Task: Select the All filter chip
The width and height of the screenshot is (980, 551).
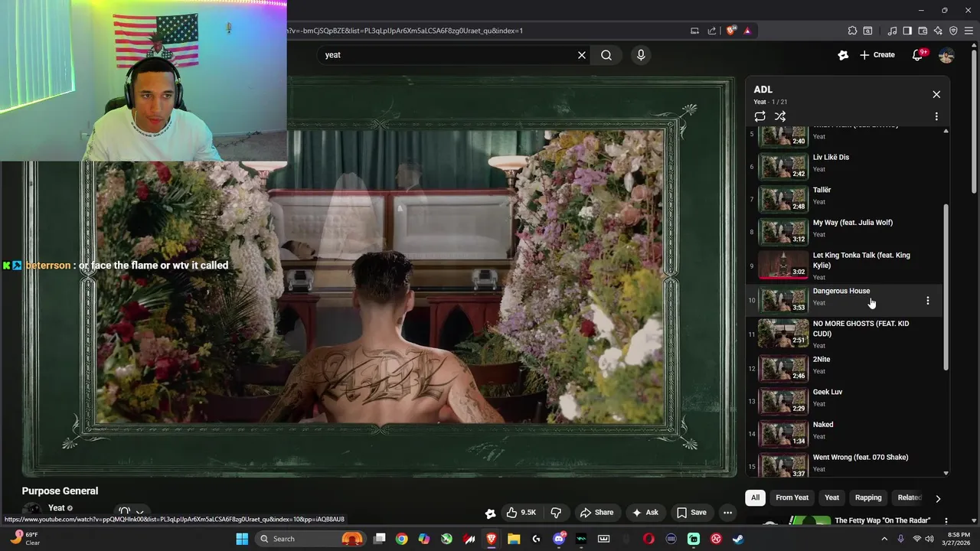Action: click(x=755, y=497)
